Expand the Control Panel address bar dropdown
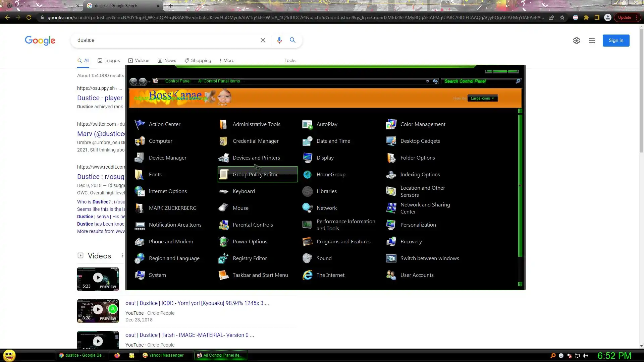 coord(428,81)
